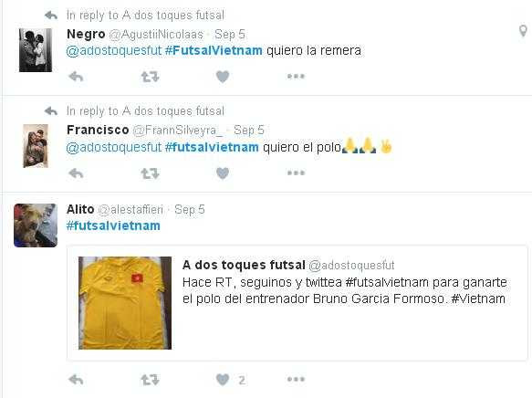
Task: Like Francisco's tweet
Action: pos(223,173)
